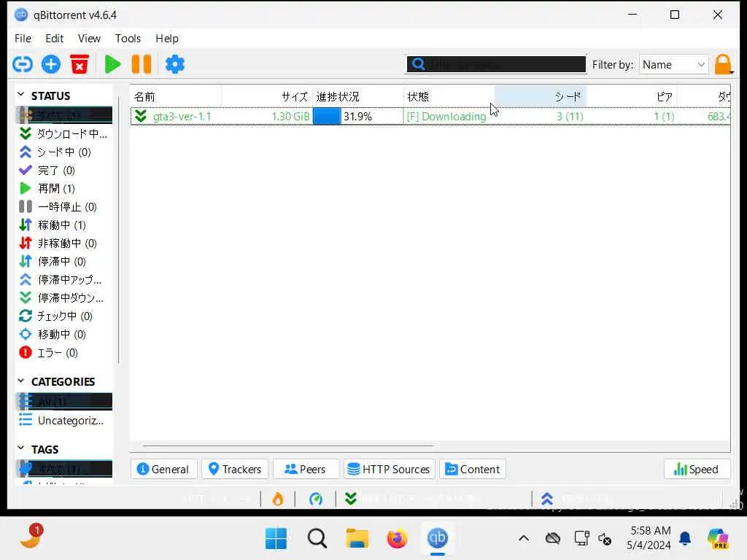
Task: Filter by シード中 (0) status
Action: pyautogui.click(x=64, y=152)
